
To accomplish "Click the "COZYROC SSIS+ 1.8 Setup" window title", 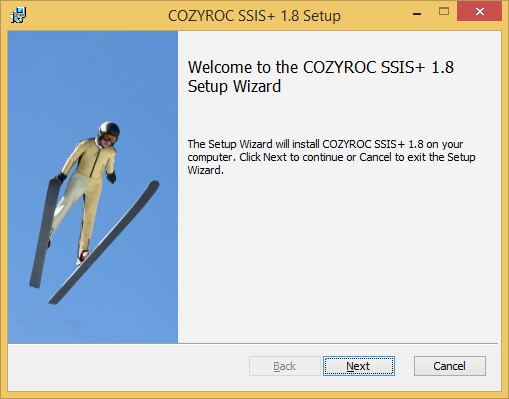I will [x=254, y=16].
